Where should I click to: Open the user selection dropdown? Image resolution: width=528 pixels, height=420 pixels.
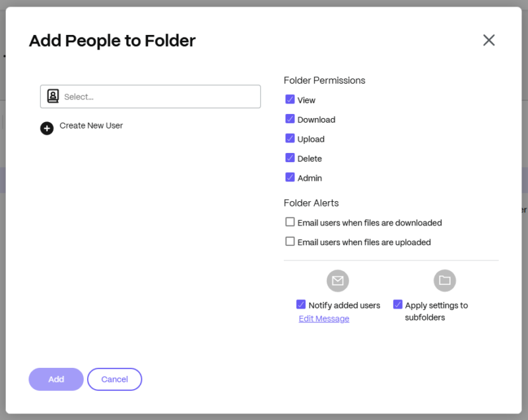(x=150, y=96)
